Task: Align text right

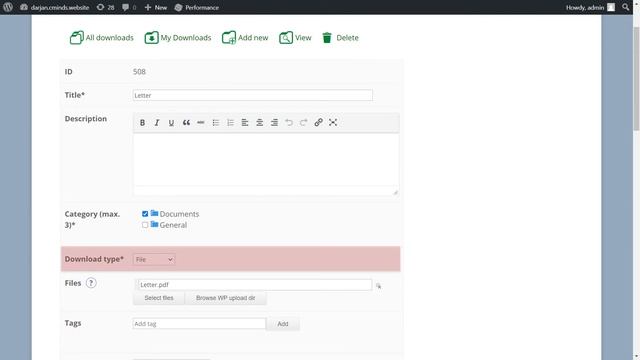Action: click(274, 122)
